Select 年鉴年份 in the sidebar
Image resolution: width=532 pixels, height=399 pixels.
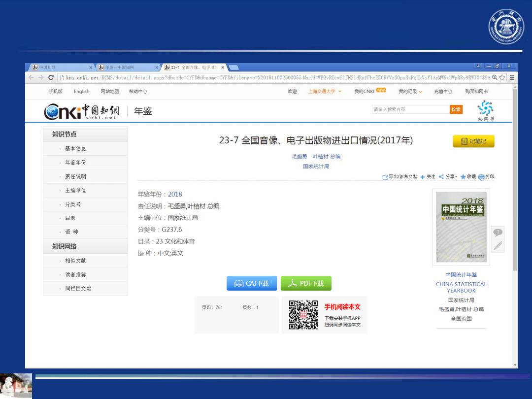[x=76, y=163]
